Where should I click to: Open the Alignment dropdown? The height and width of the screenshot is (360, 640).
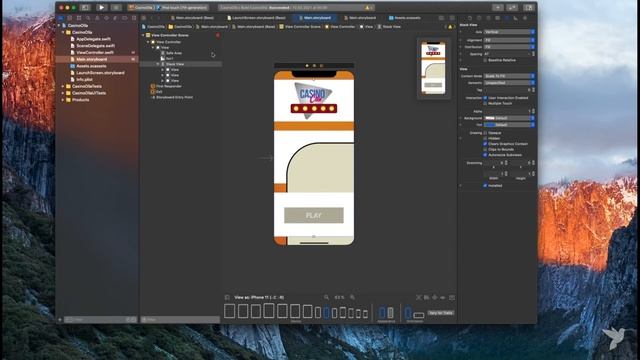point(509,40)
